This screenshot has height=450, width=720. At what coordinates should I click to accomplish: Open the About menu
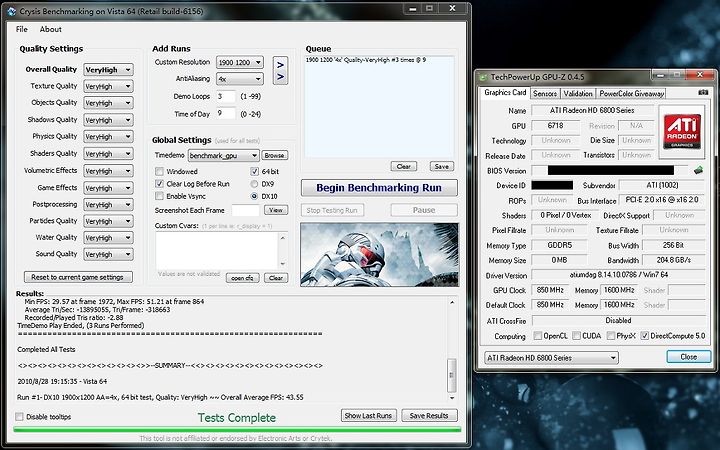click(x=51, y=29)
